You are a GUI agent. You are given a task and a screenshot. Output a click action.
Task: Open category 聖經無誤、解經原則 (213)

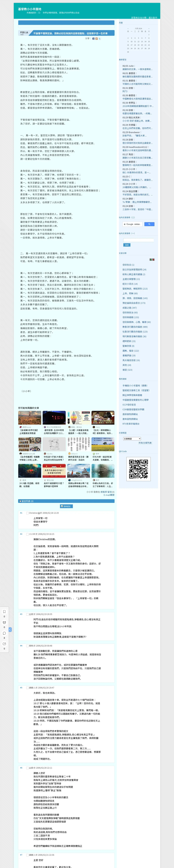[x=135, y=288]
